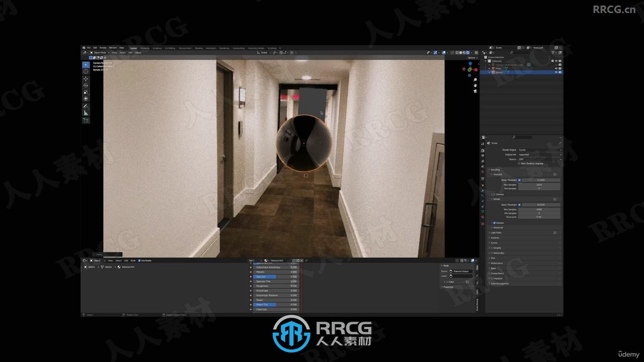The width and height of the screenshot is (644, 362).
Task: Open the Modifier wrench properties tab
Action: coord(482,190)
